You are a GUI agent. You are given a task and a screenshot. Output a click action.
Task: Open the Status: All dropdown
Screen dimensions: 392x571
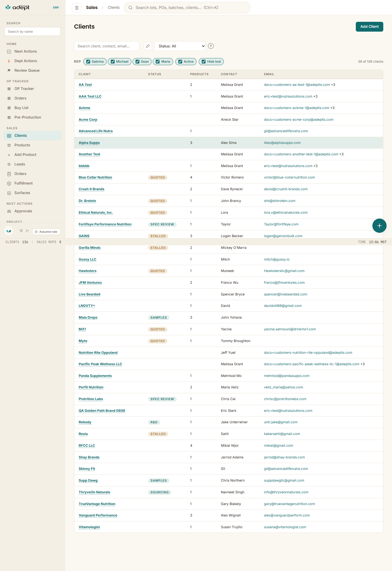click(x=180, y=46)
